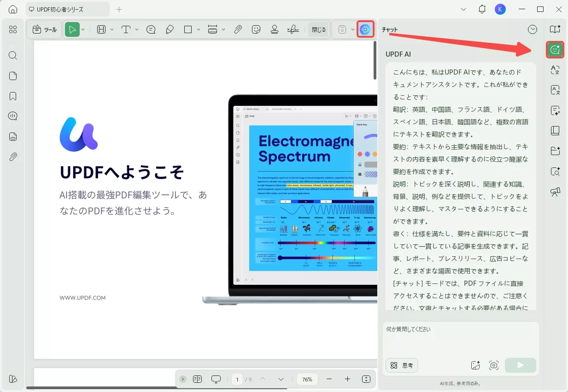Enable presentation mode at the bottom bar
The height and width of the screenshot is (392, 568).
tap(216, 379)
